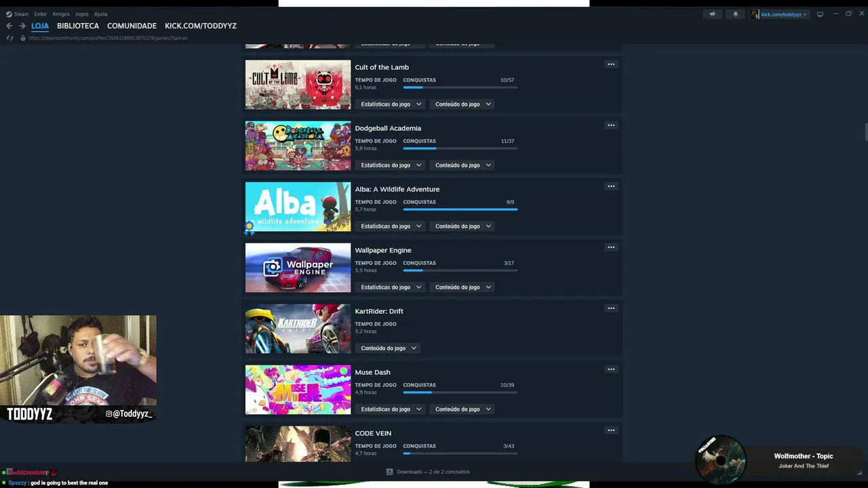Click the padlock icon beside the URL

[x=23, y=38]
